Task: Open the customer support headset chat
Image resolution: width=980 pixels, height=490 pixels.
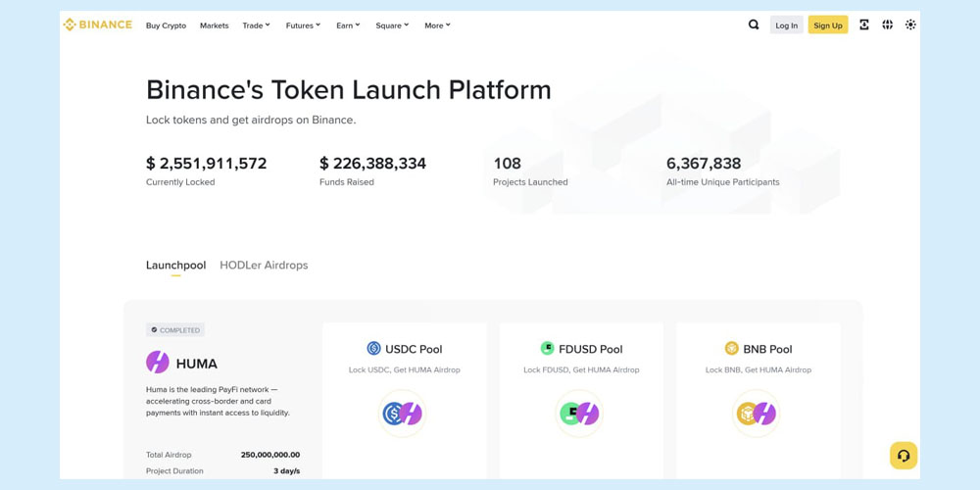Action: click(904, 455)
